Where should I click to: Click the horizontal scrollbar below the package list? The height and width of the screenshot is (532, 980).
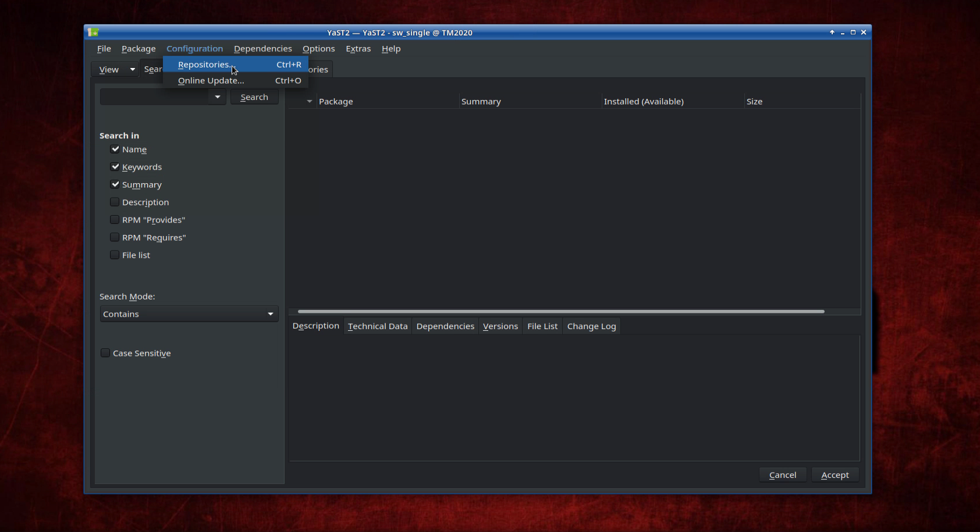559,312
